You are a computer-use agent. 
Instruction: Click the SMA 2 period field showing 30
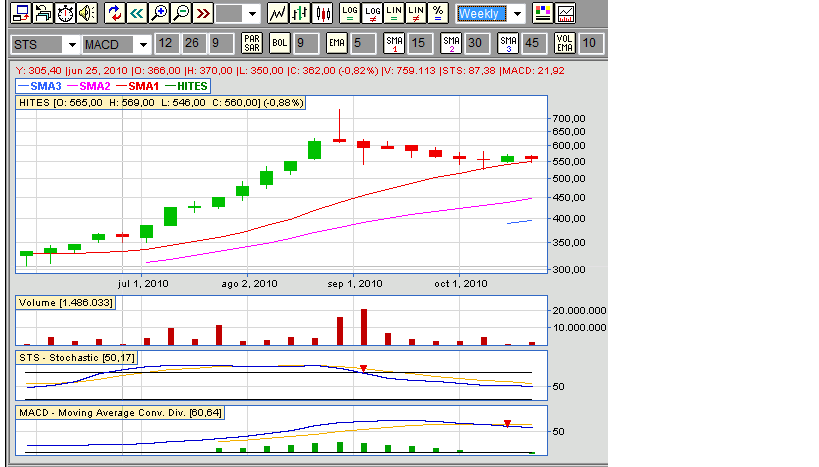(x=476, y=44)
